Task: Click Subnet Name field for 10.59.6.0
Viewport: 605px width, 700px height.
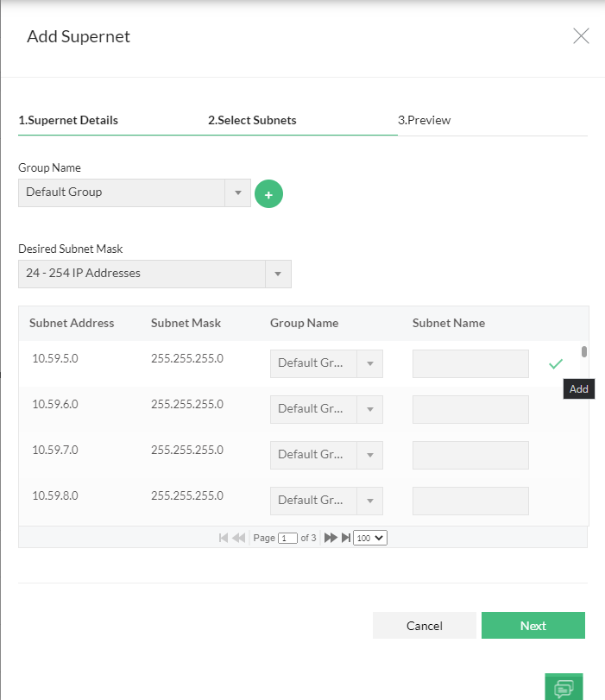Action: pyautogui.click(x=470, y=409)
